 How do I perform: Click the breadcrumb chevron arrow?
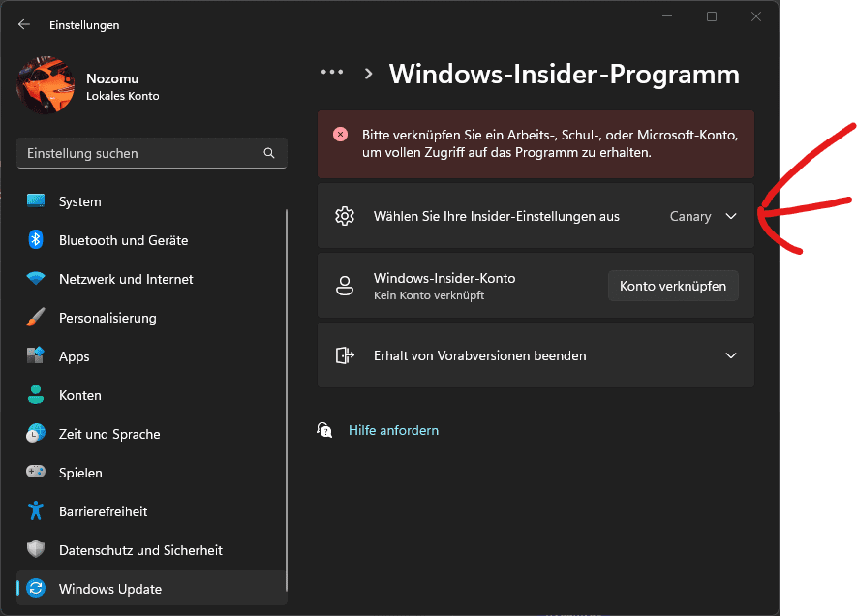(369, 74)
